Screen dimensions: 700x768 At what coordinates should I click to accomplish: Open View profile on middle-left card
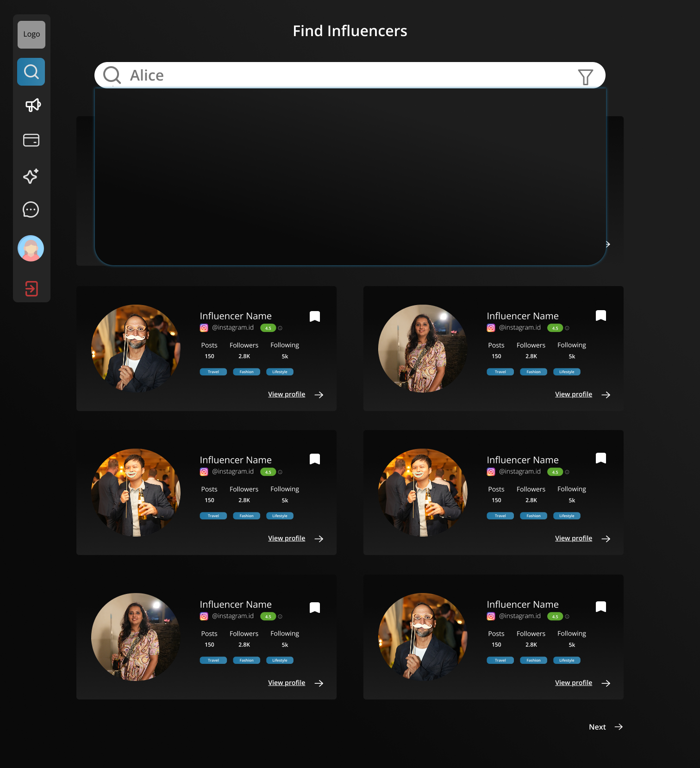click(287, 538)
